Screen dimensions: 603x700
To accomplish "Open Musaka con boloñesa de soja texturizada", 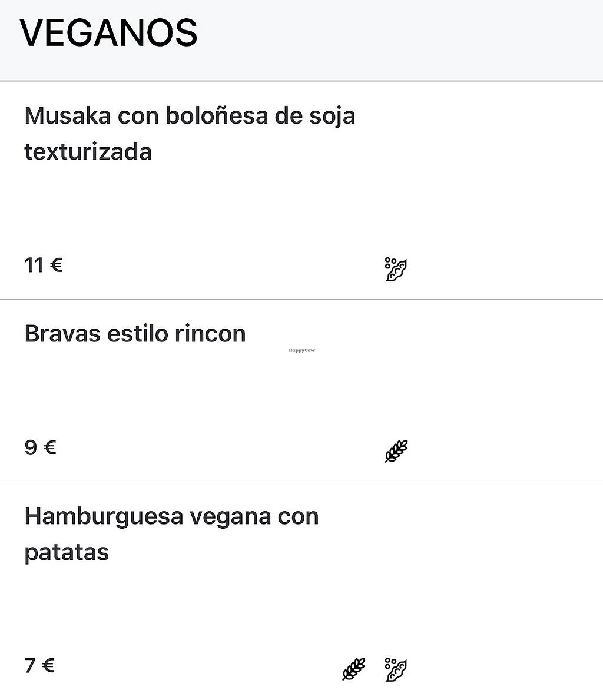I will 190,134.
